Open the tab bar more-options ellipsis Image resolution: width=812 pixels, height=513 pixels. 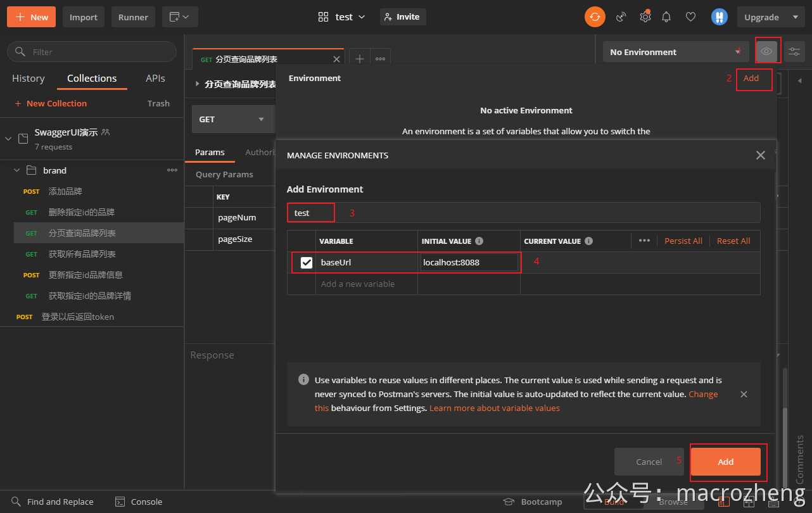point(380,59)
